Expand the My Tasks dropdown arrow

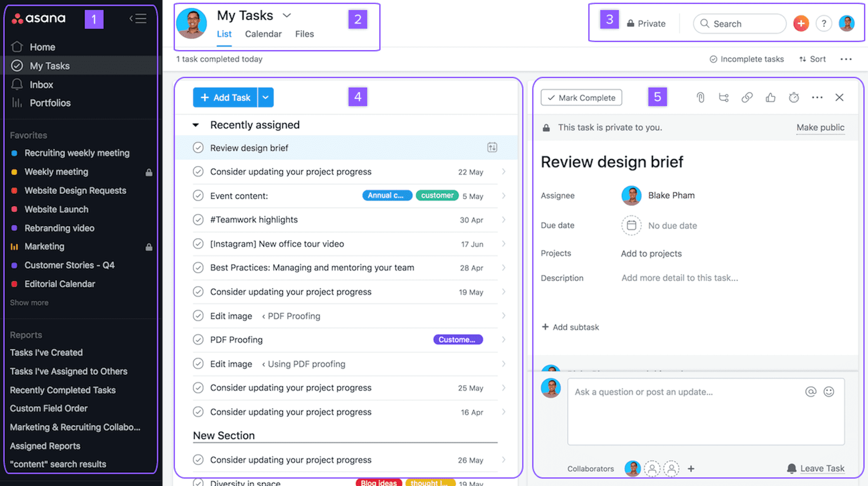286,15
